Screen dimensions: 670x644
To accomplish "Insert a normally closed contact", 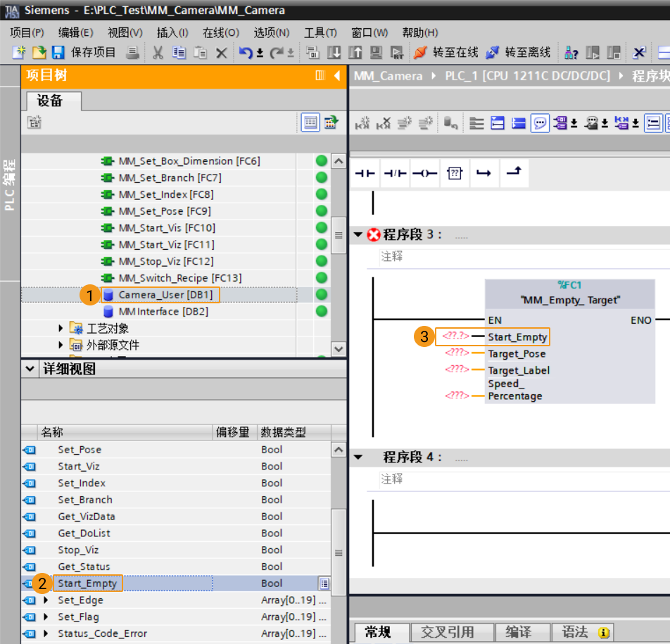I will tap(395, 173).
